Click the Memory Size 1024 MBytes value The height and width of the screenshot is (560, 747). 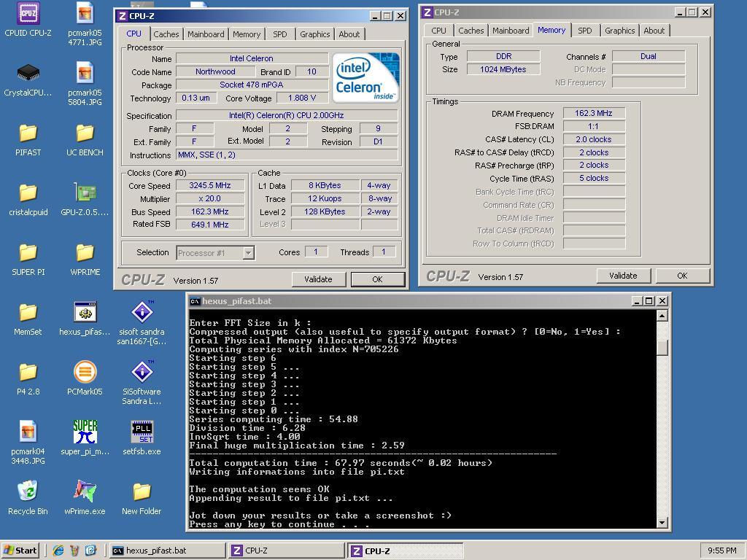coord(503,69)
